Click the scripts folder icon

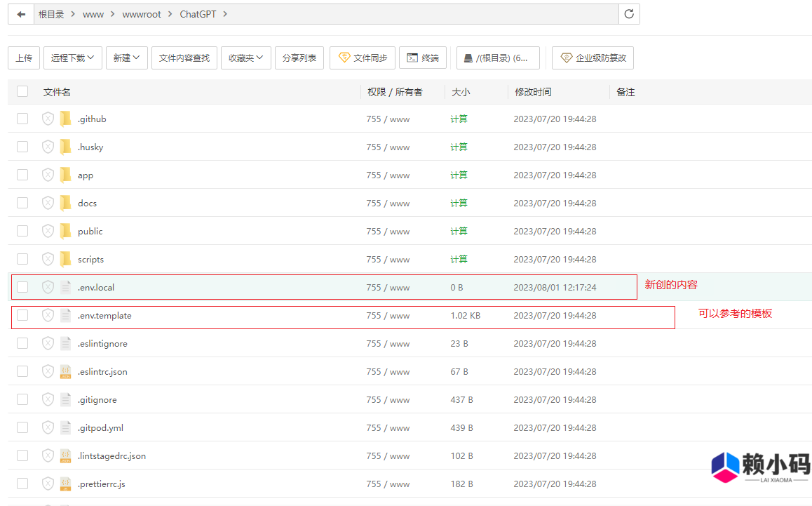pos(65,259)
